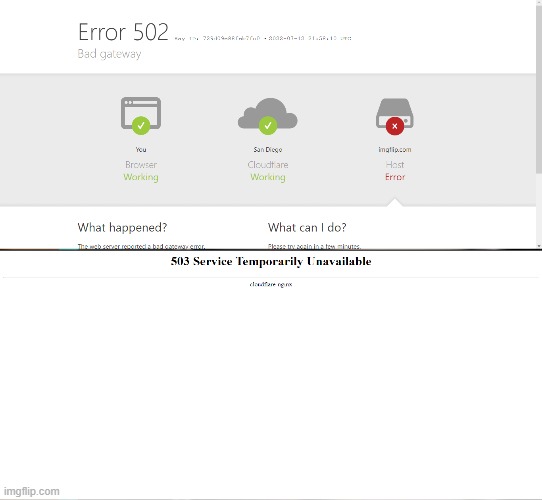Click the scrollbar down arrow
Viewport: 542px width, 500px height.
click(539, 246)
